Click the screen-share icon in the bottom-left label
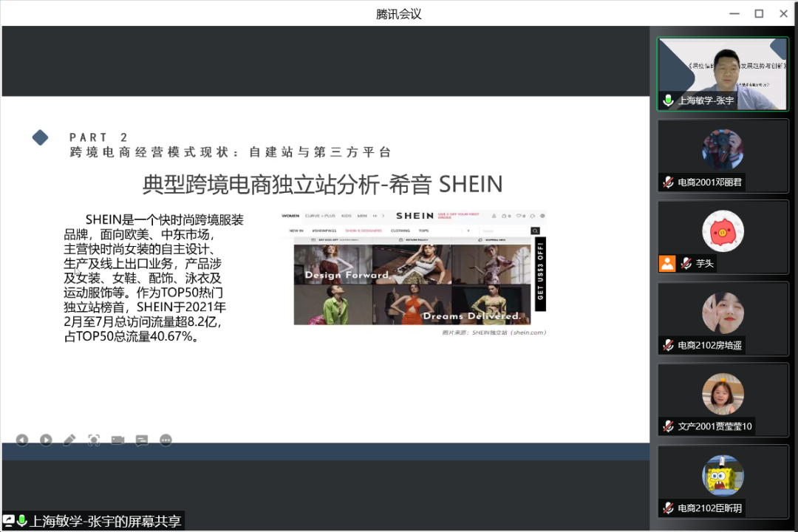Viewport: 798px width, 532px height. 9,521
